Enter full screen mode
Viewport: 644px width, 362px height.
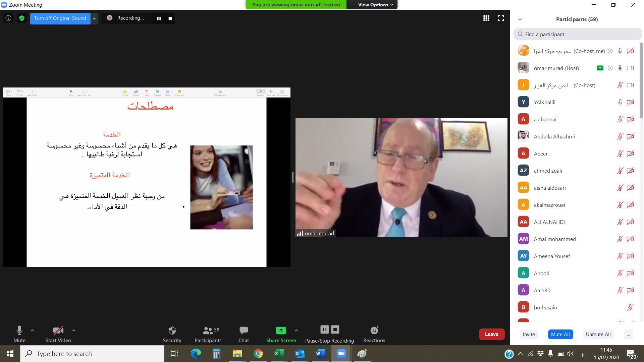[501, 18]
